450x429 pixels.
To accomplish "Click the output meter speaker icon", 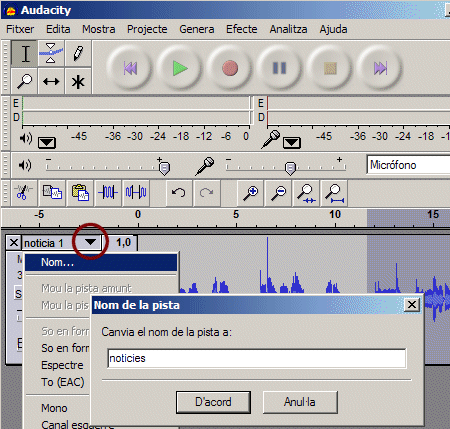I will click(x=26, y=138).
